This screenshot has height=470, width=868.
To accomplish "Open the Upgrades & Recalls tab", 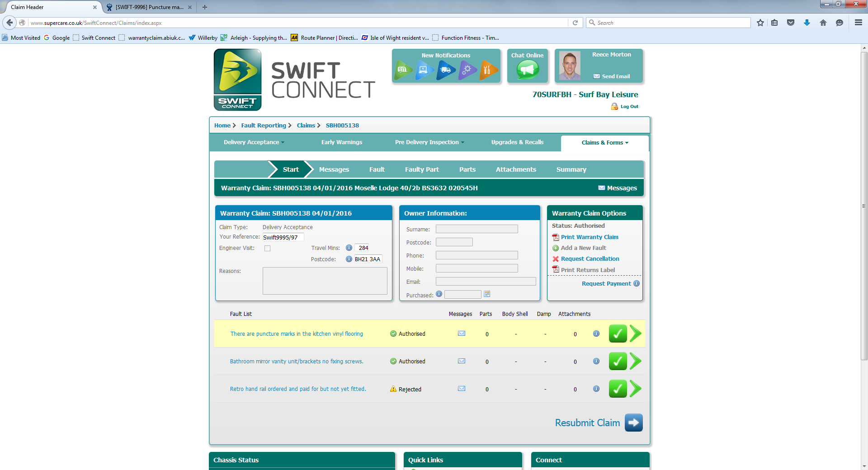I will point(517,142).
